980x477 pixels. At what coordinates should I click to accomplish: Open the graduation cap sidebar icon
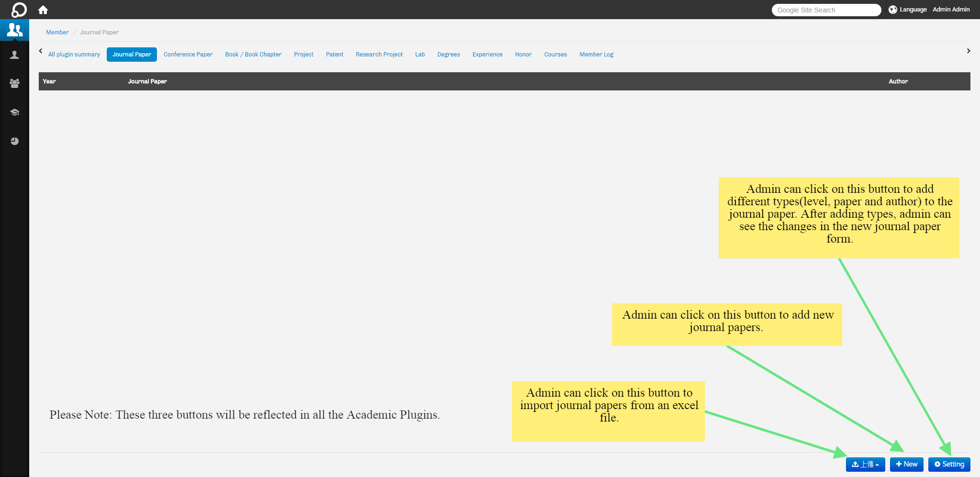(x=14, y=112)
